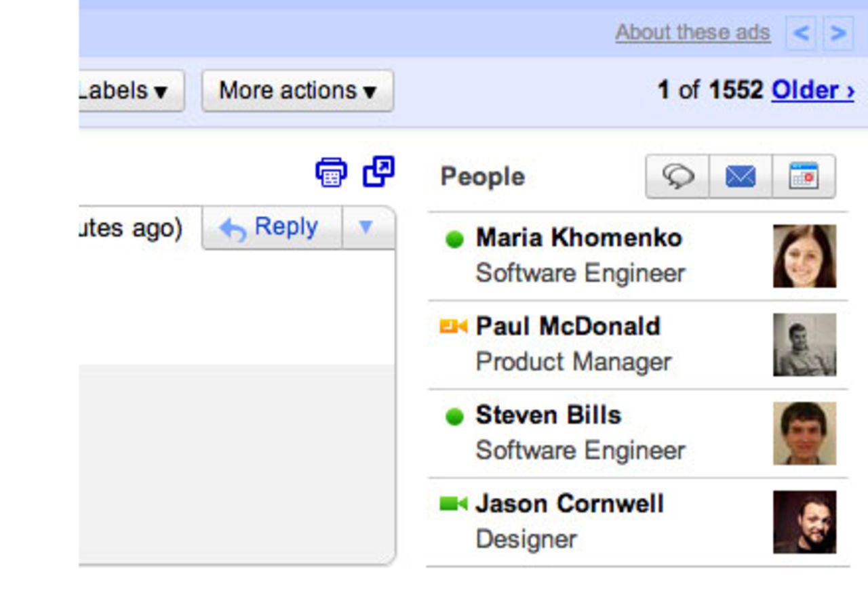The height and width of the screenshot is (601, 868).
Task: Go to the Older conversation
Action: 811,89
